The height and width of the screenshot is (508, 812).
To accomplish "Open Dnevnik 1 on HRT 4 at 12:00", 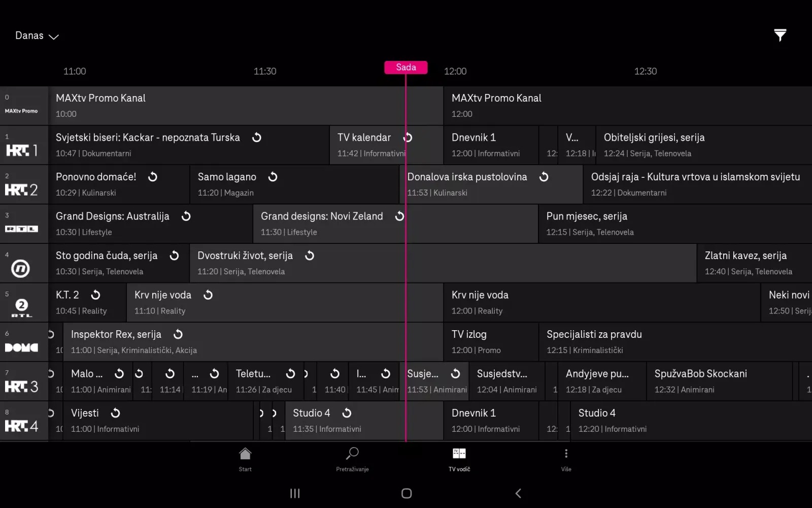I will tap(491, 421).
